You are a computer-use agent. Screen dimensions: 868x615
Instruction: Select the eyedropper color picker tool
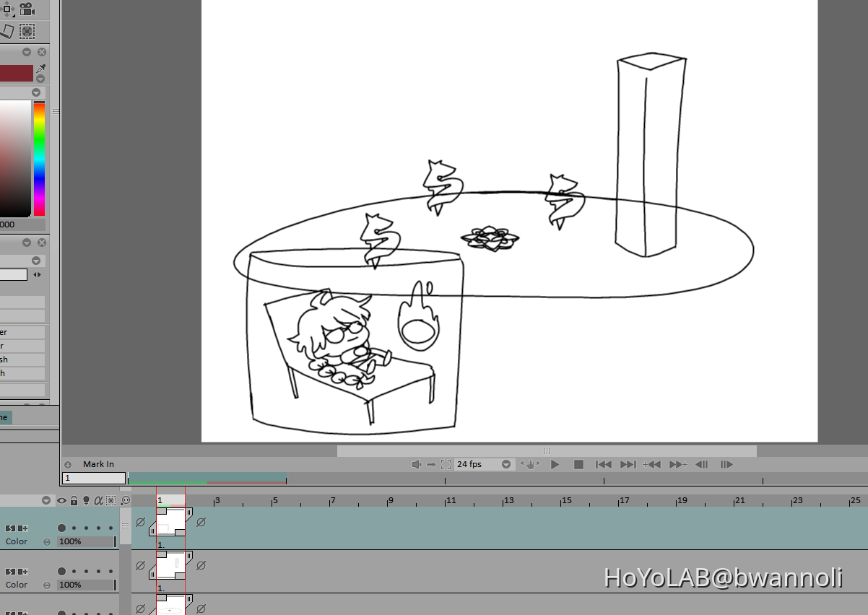[40, 68]
